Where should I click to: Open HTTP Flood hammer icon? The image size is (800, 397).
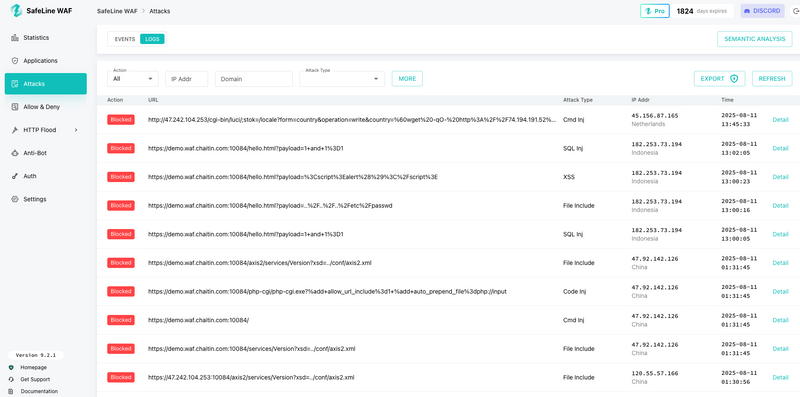point(15,130)
